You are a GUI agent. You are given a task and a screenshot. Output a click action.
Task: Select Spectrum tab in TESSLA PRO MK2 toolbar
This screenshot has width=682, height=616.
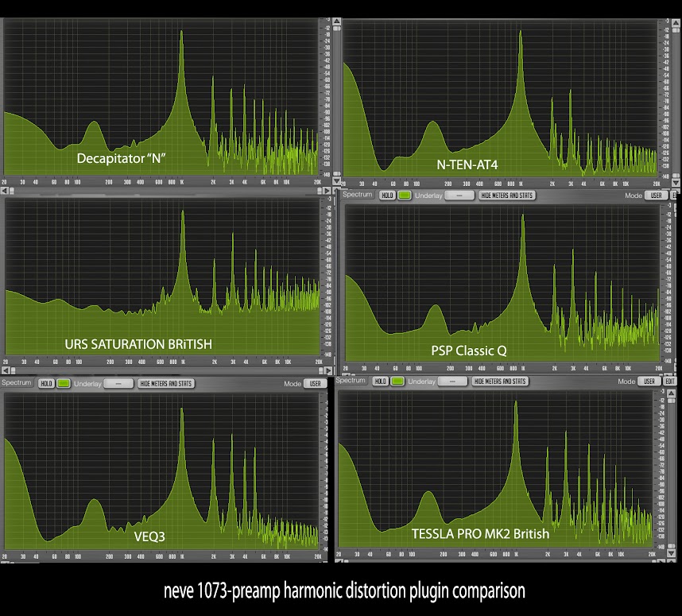click(x=350, y=380)
